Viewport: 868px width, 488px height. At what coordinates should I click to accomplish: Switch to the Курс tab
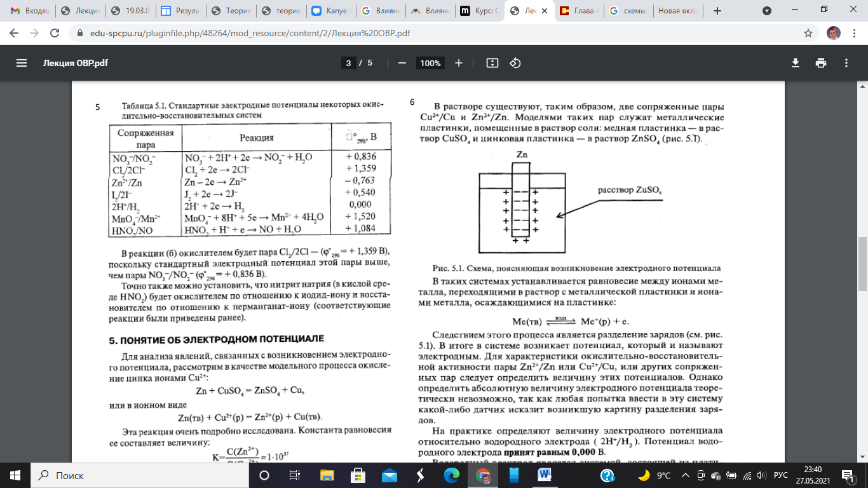coord(480,11)
